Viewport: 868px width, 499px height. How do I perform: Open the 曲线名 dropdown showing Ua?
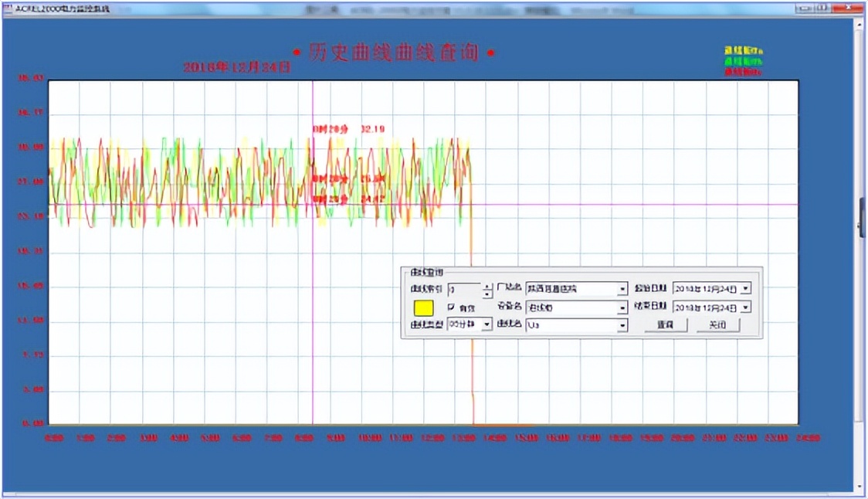tap(622, 326)
